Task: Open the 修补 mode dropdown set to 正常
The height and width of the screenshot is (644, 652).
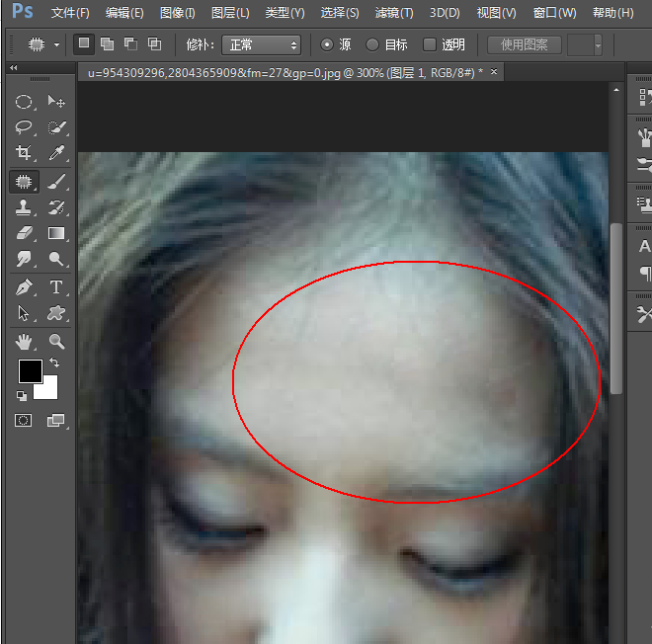Action: tap(261, 45)
